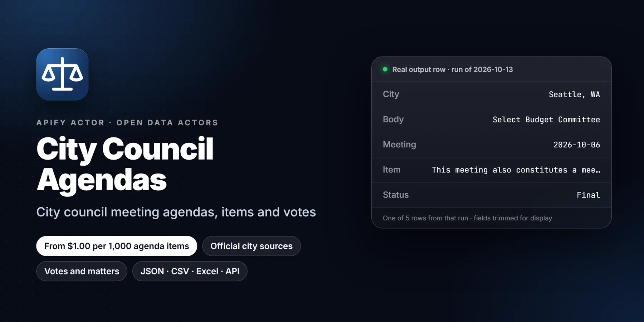
Task: Click the scales of justice app icon
Action: [x=62, y=74]
